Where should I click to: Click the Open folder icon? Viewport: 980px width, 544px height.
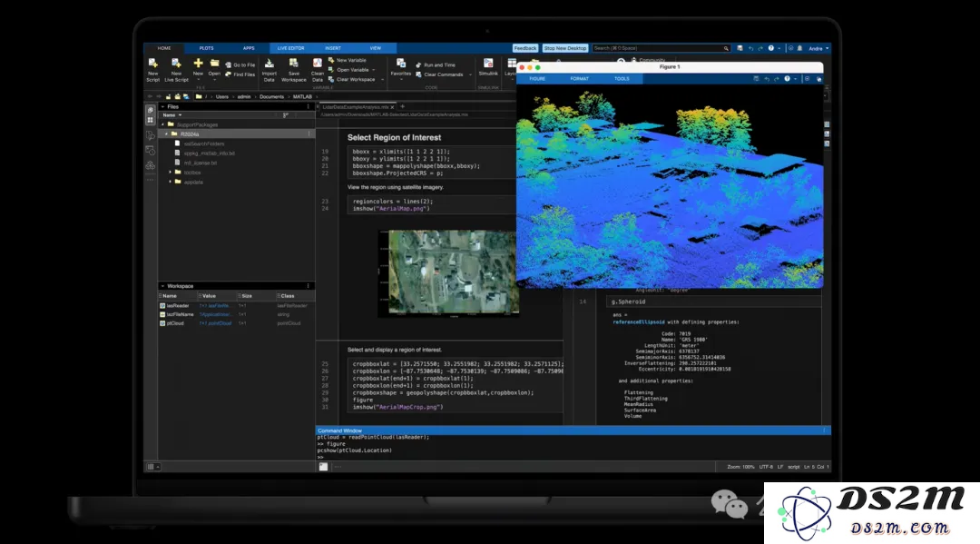point(214,64)
